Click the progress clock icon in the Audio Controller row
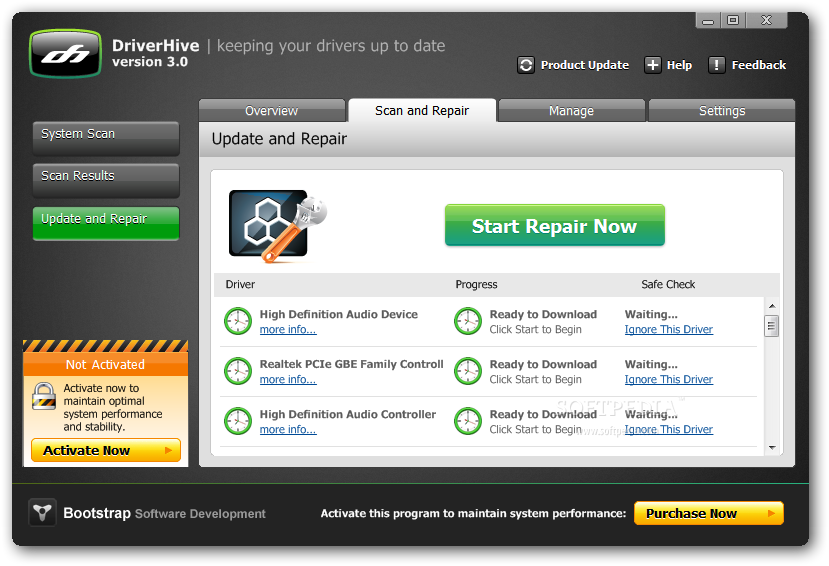The height and width of the screenshot is (566, 829). (468, 421)
